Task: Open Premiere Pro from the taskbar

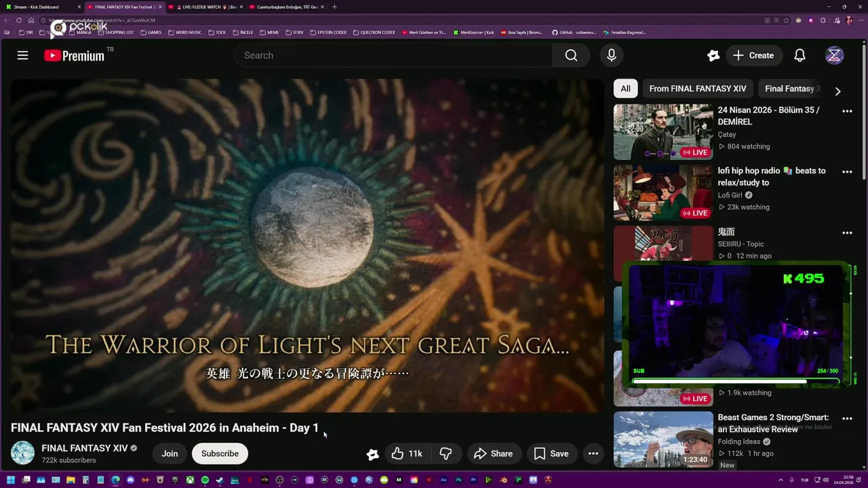Action: (x=473, y=480)
